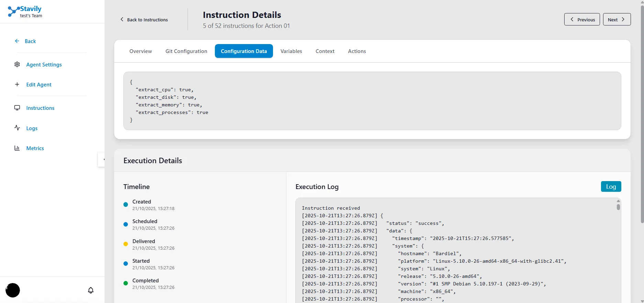
Task: Open notifications via the bell icon
Action: [x=91, y=290]
